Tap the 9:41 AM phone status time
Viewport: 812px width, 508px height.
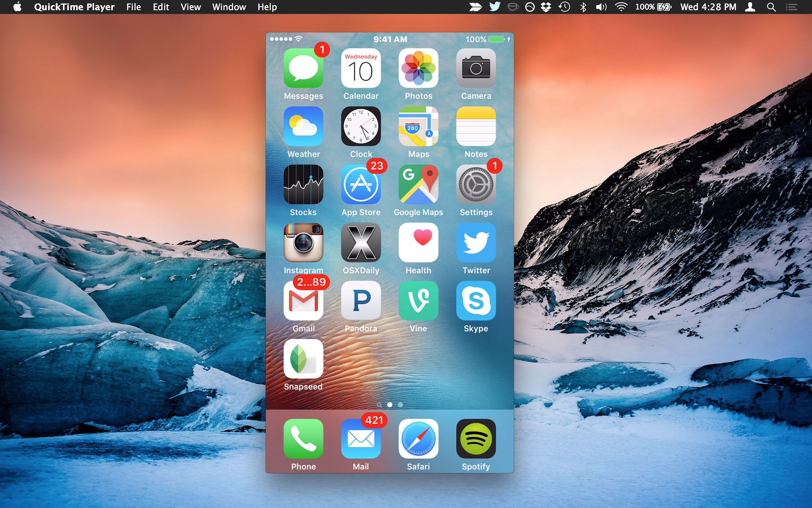click(390, 39)
